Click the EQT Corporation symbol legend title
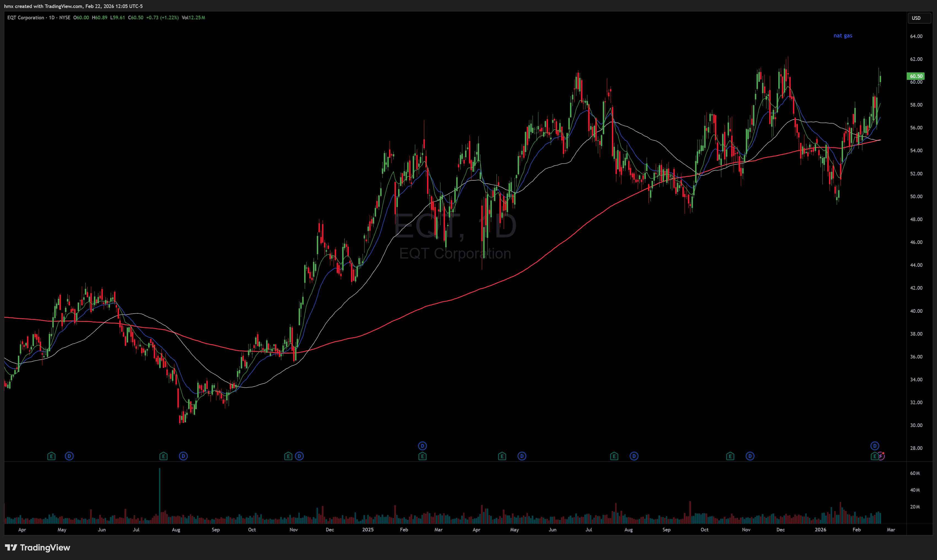 tap(26, 18)
